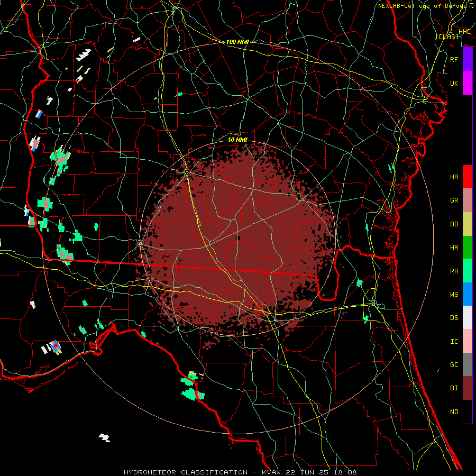Click the HA red legend swatch
Screen dimensions: 476x476
(467, 177)
